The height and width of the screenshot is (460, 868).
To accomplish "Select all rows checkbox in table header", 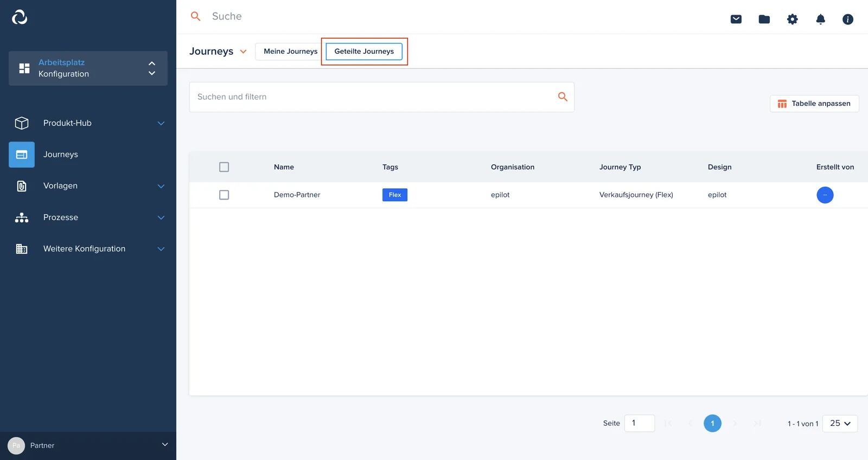I will pyautogui.click(x=224, y=167).
